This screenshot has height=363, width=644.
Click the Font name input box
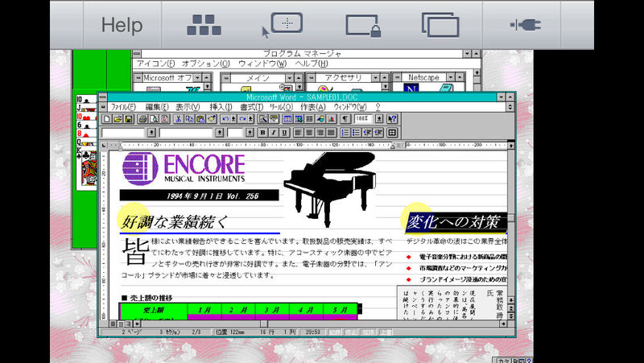click(x=186, y=133)
